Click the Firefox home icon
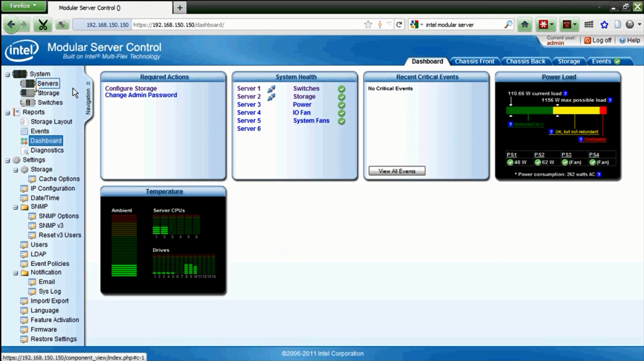The image size is (644, 361). pyautogui.click(x=525, y=25)
